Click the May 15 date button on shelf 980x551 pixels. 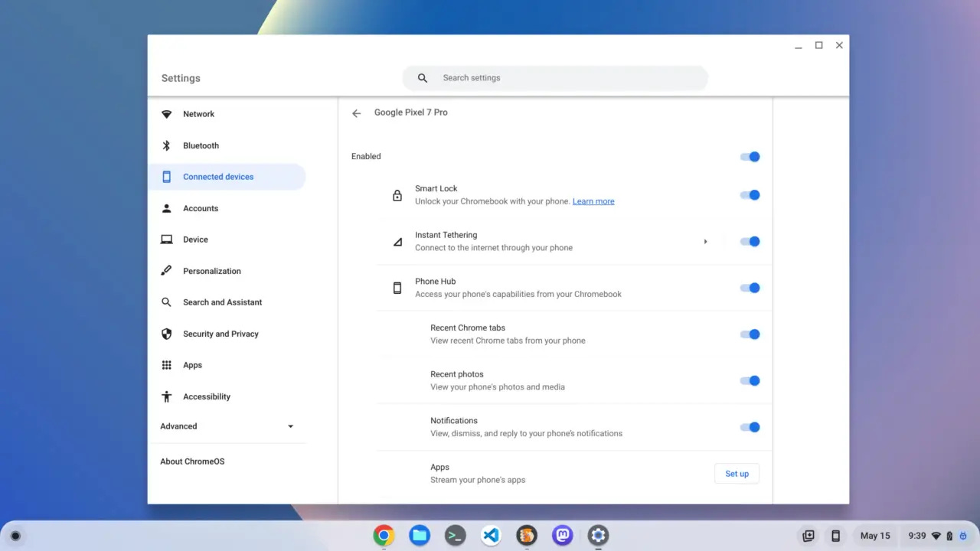pyautogui.click(x=875, y=536)
